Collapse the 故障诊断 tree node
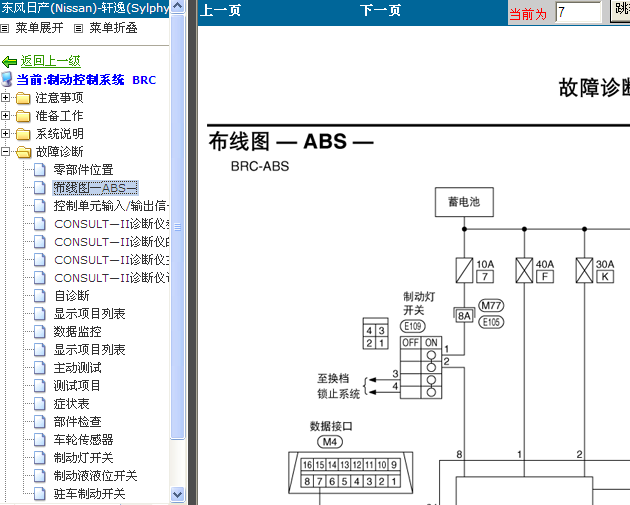The image size is (630, 505). [x=5, y=151]
